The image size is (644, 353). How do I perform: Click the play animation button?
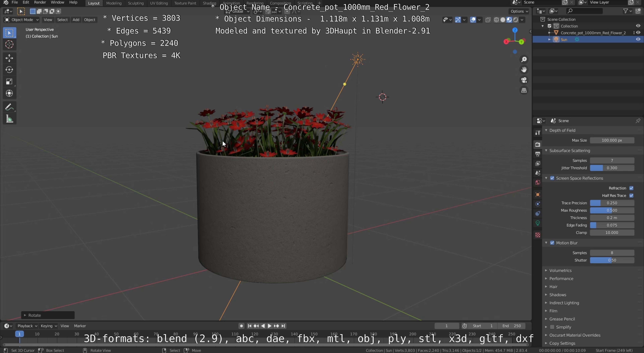pyautogui.click(x=269, y=326)
